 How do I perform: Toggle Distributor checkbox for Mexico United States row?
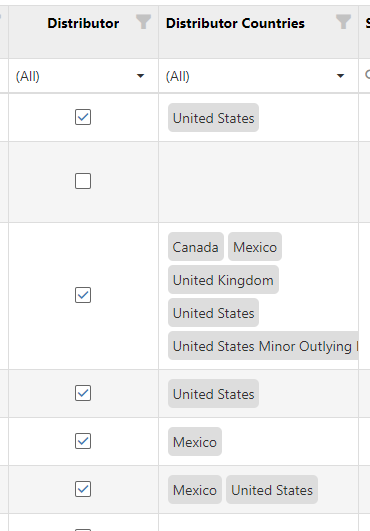click(83, 489)
